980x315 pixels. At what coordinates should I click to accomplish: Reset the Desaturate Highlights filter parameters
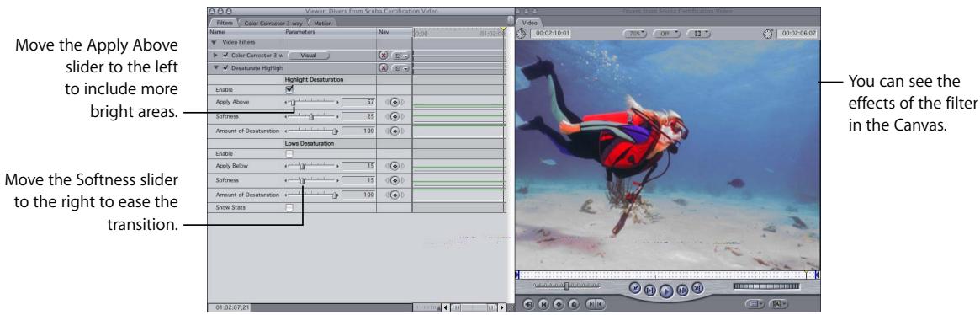click(383, 67)
